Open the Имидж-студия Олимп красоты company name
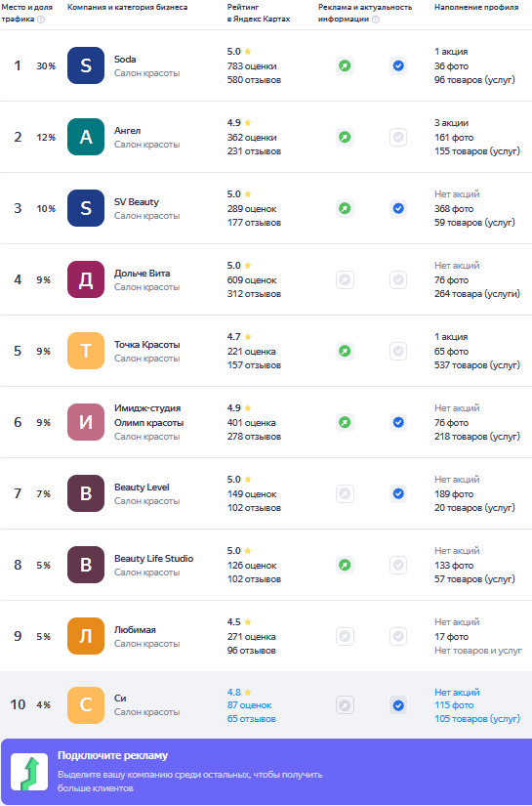 pos(149,415)
